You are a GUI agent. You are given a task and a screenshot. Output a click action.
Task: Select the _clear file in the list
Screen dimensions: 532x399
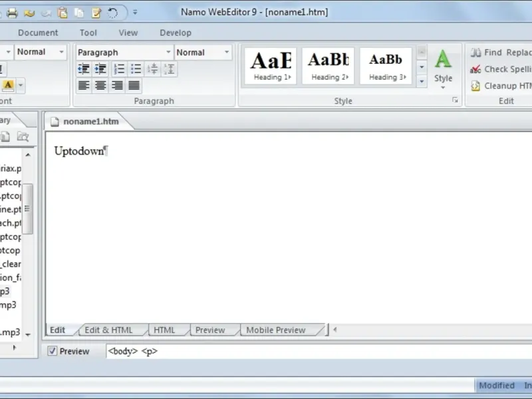point(11,264)
